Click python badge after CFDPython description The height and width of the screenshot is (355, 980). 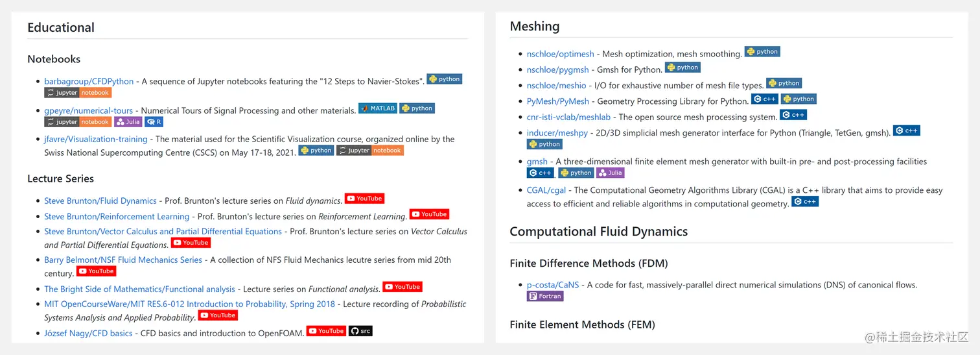[445, 79]
